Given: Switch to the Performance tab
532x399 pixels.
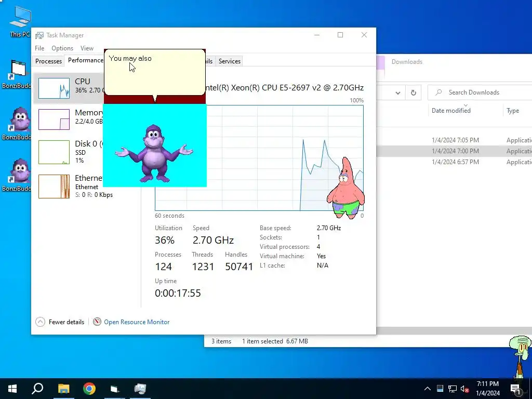Looking at the screenshot, I should pyautogui.click(x=85, y=60).
